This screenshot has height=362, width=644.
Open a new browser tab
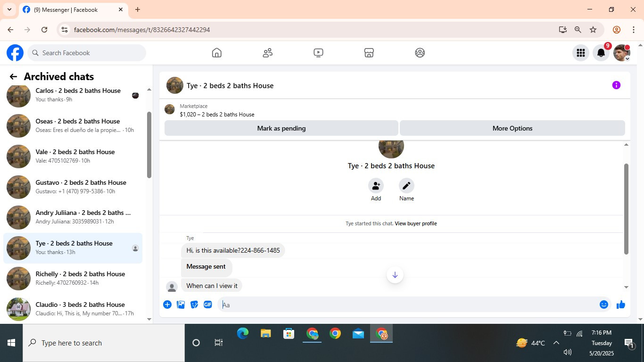coord(138,9)
